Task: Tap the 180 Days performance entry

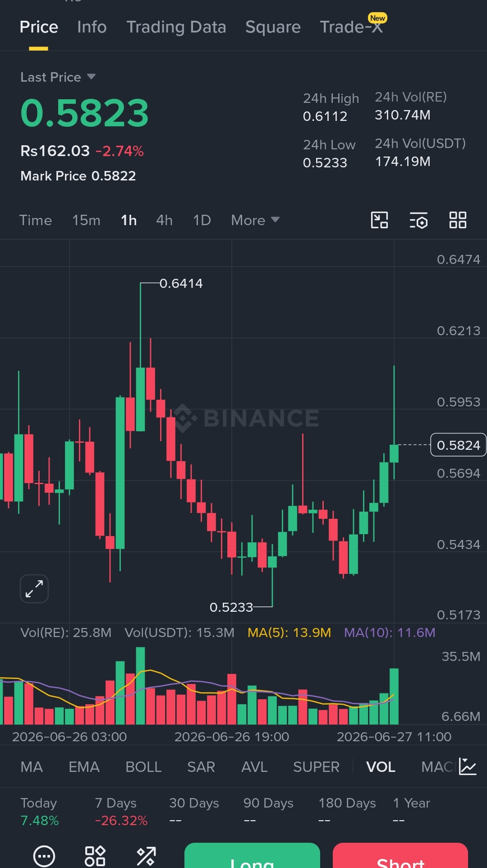Action: 347,812
